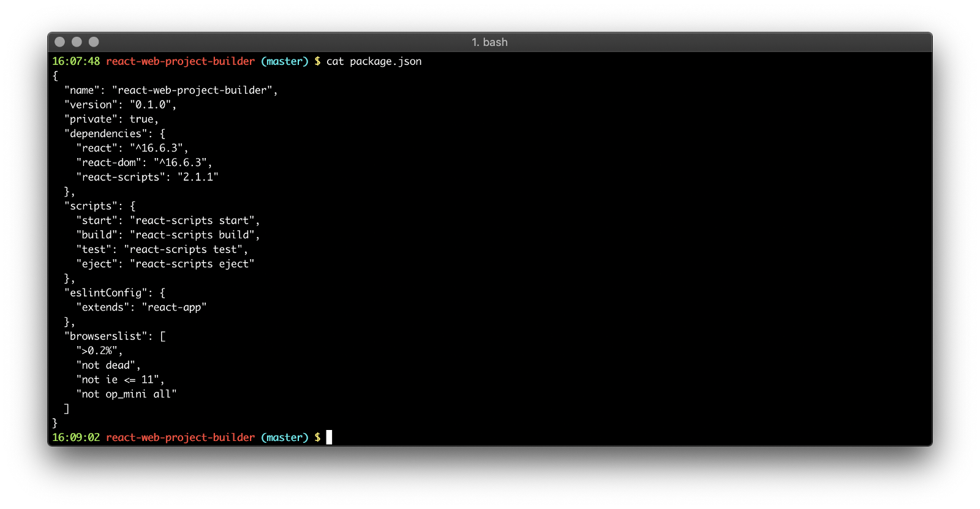
Task: Click the closing ] bracket of browserslist
Action: coord(67,409)
